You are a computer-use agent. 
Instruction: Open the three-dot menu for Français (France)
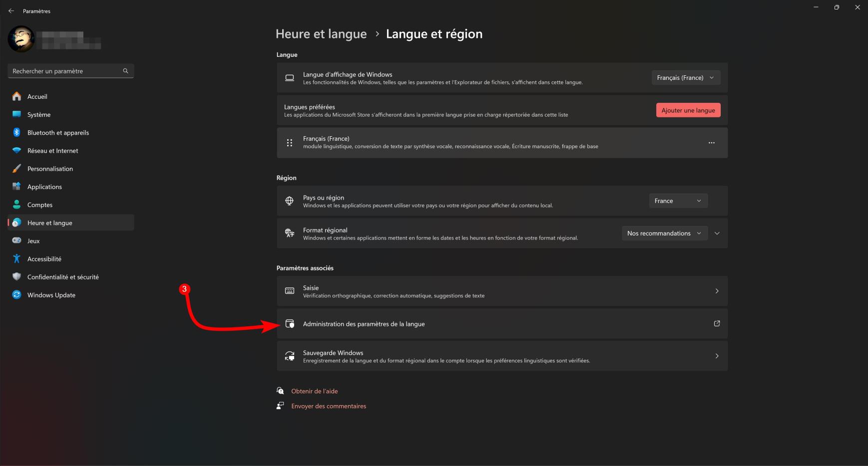(x=711, y=143)
